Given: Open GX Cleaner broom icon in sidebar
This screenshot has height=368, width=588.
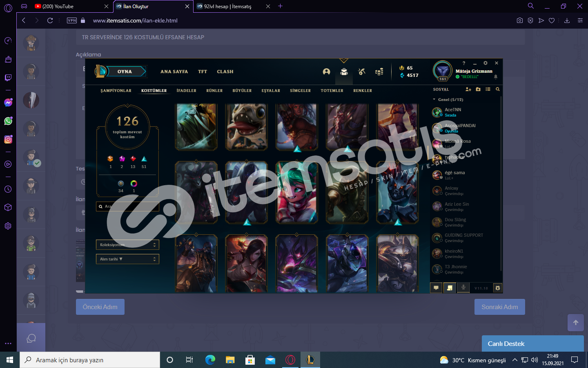Looking at the screenshot, I should 8,59.
